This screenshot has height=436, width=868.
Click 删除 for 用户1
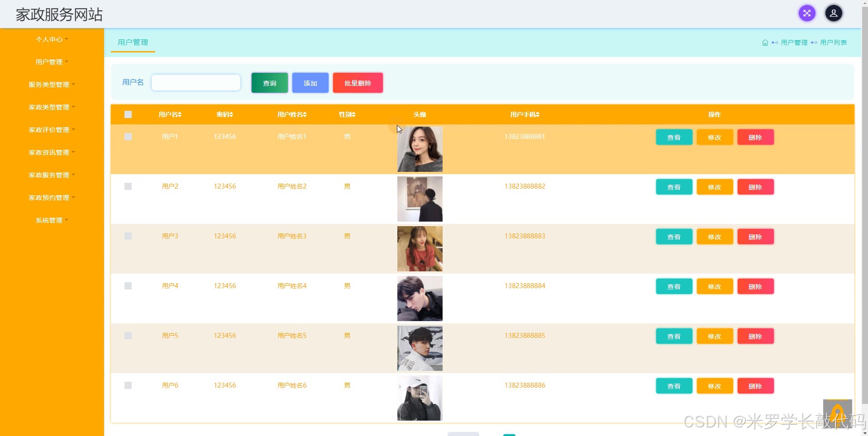point(755,137)
